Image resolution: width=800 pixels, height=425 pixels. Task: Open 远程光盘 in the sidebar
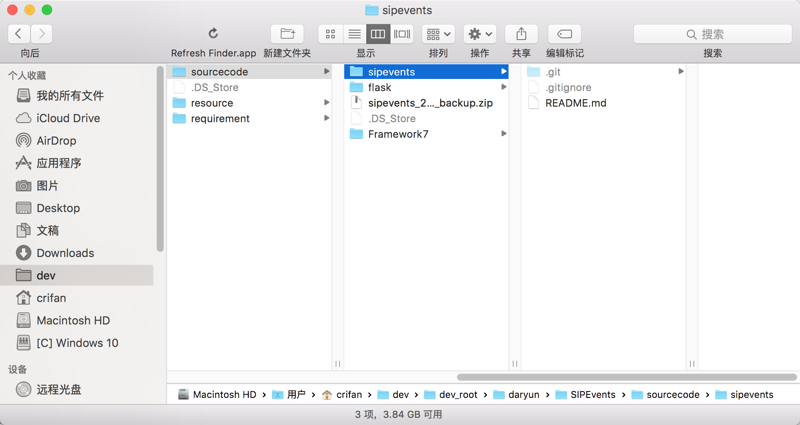[x=77, y=389]
